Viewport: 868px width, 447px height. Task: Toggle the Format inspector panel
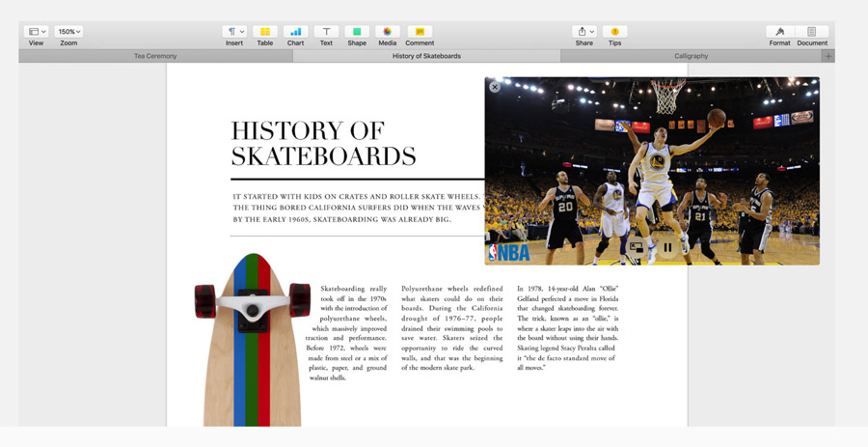point(779,32)
